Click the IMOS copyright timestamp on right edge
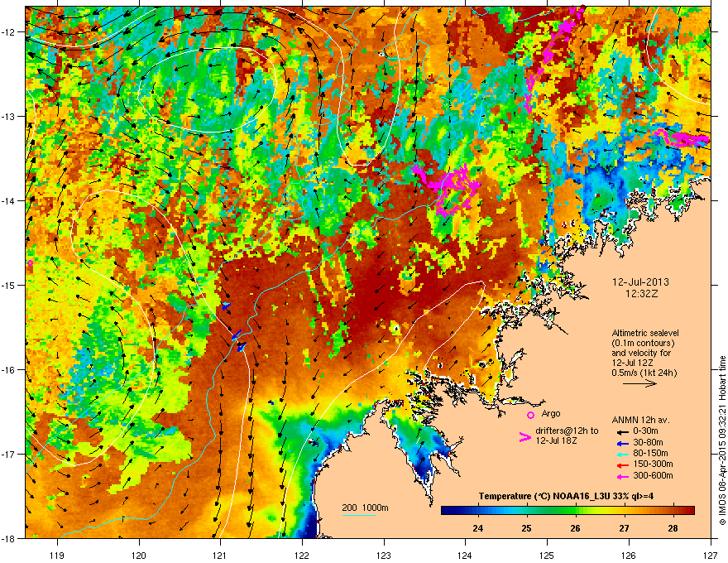 point(722,440)
